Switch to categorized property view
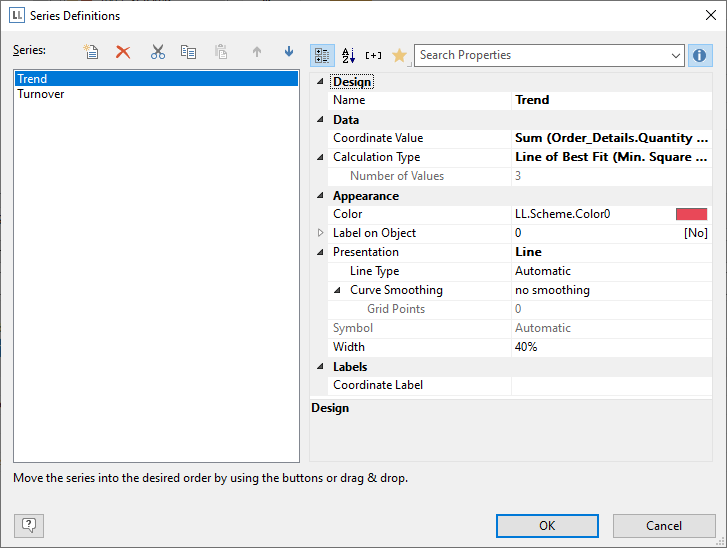 click(x=322, y=56)
